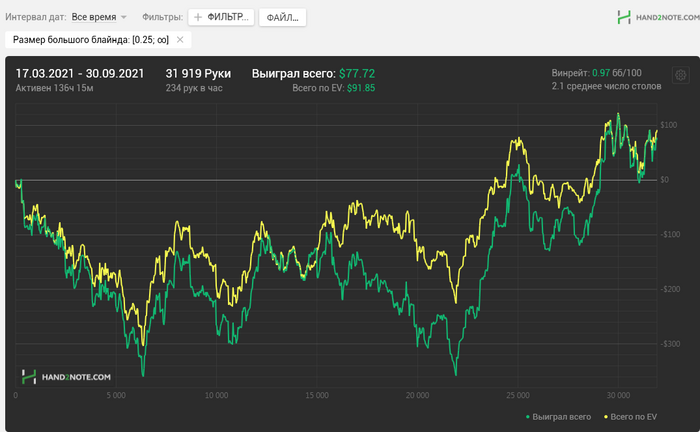
Task: Click the '-$100' y-axis label
Action: pos(671,234)
